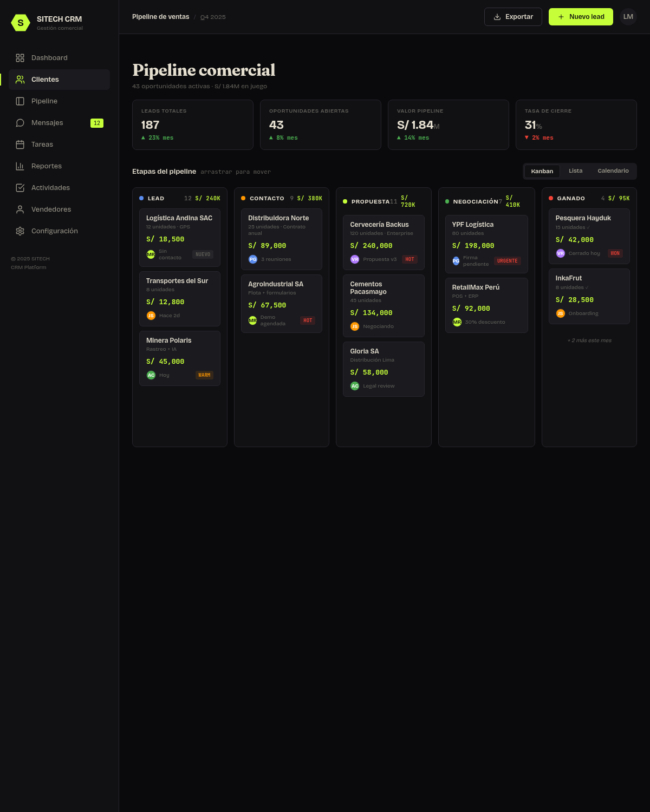Switch to the Lista view
Screen dimensions: 650x812
pyautogui.click(x=575, y=171)
